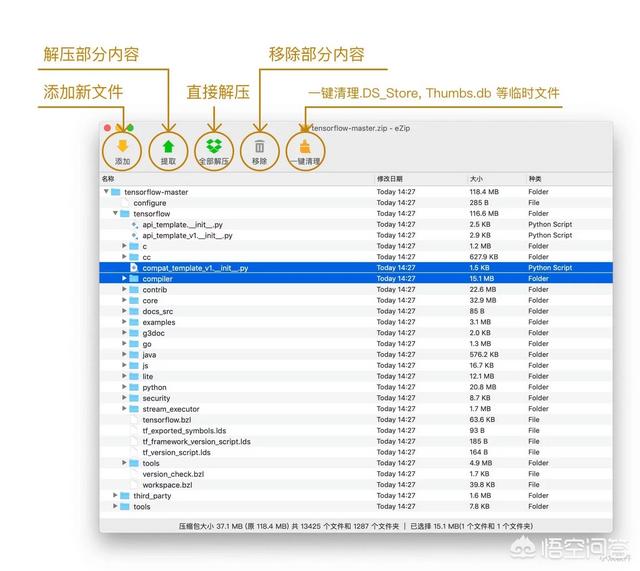Viewport: 640px width, 571px height.
Task: Click Python Script type of api_template.__init__.py
Action: pyautogui.click(x=550, y=224)
